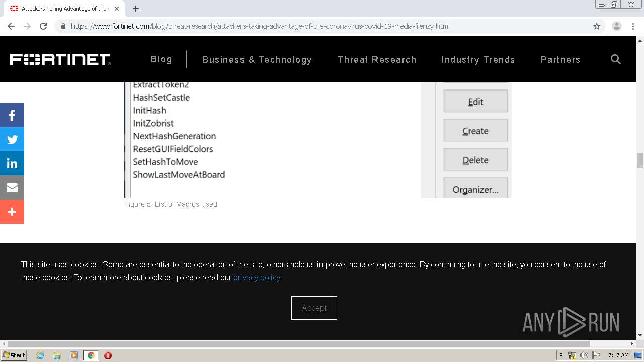Screen dimensions: 644x362
Task: Reload the current page
Action: 43,26
